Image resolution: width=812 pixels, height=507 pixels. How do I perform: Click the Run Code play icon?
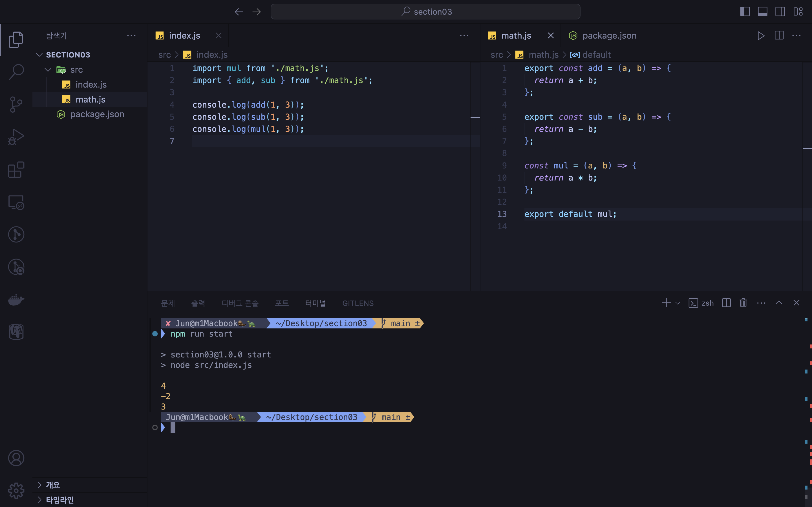[x=761, y=35]
